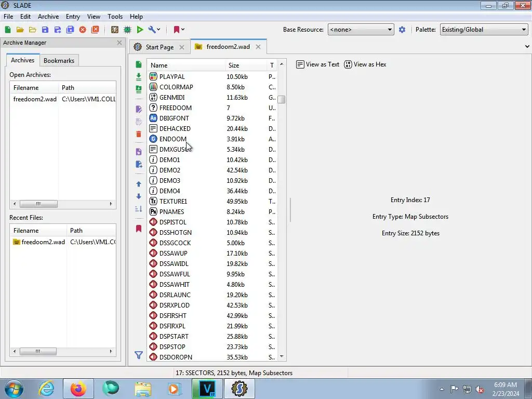Open the wrench maintenance dropdown
The width and height of the screenshot is (532, 399).
coord(154,30)
